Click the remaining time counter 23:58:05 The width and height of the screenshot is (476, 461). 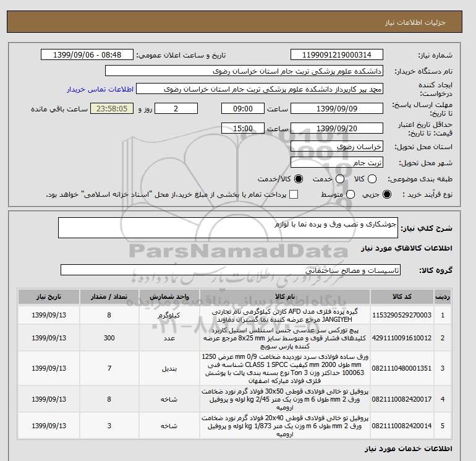tap(112, 108)
